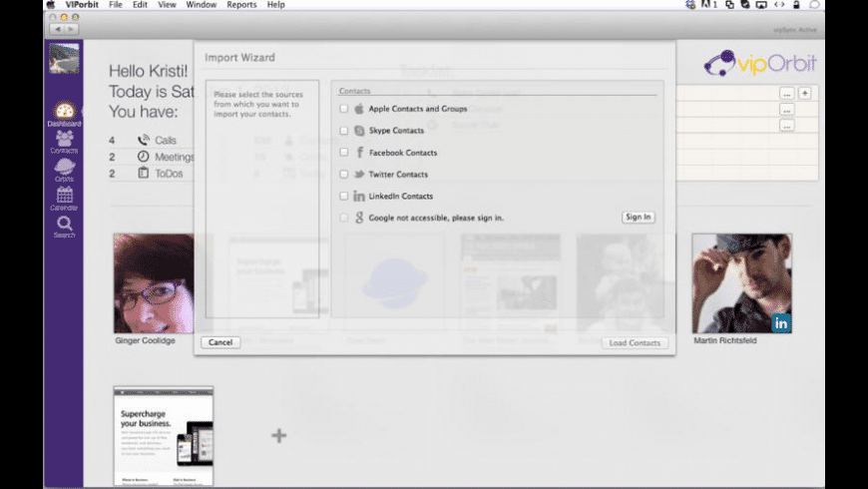Click the Sign In button for Google

(638, 217)
